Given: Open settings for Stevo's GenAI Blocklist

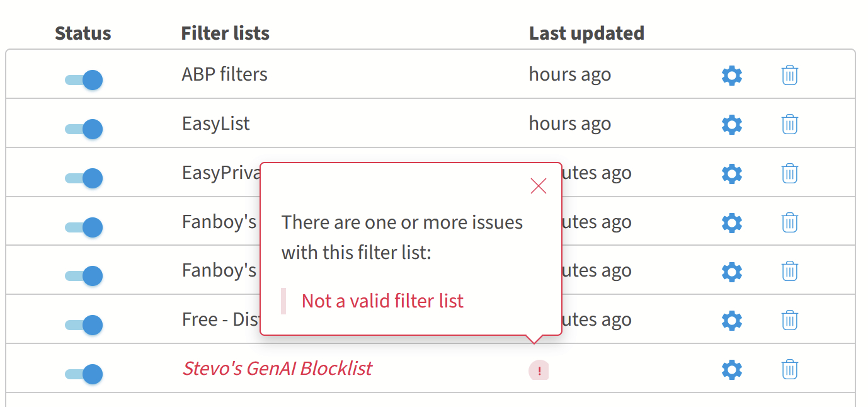Looking at the screenshot, I should [x=731, y=369].
